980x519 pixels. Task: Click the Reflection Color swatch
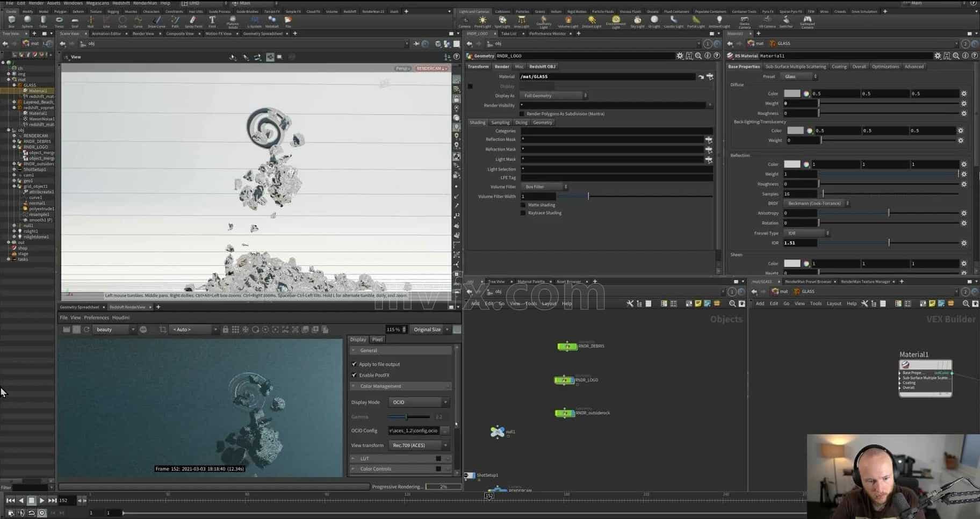[x=792, y=164]
